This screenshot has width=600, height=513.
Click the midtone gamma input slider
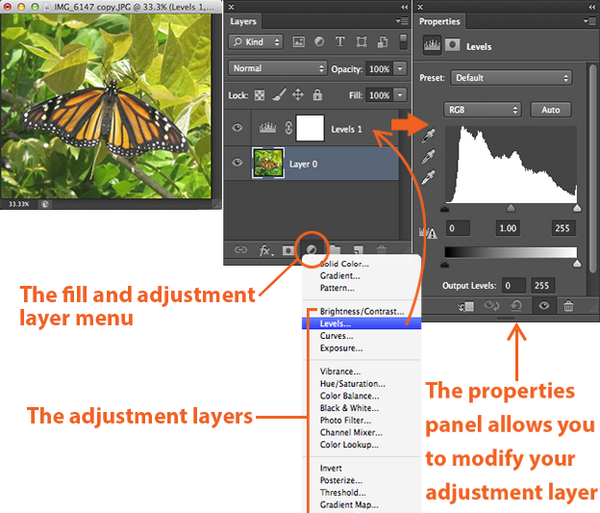point(511,208)
